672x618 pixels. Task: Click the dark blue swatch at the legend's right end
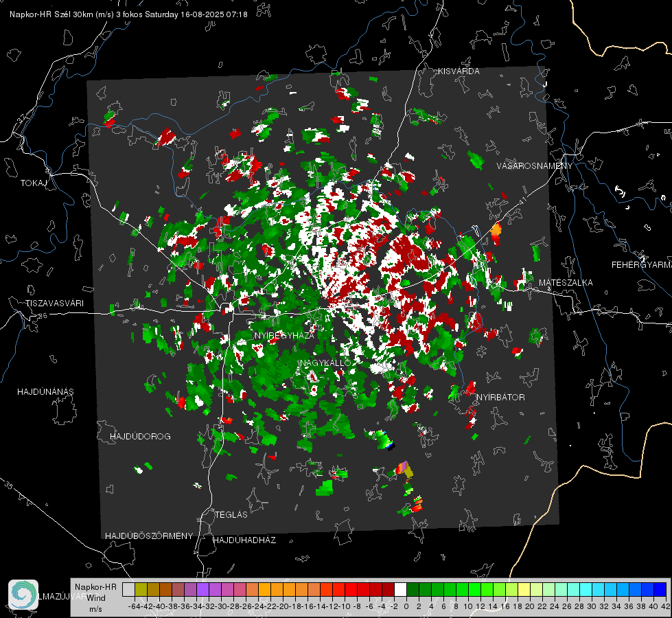coord(660,589)
